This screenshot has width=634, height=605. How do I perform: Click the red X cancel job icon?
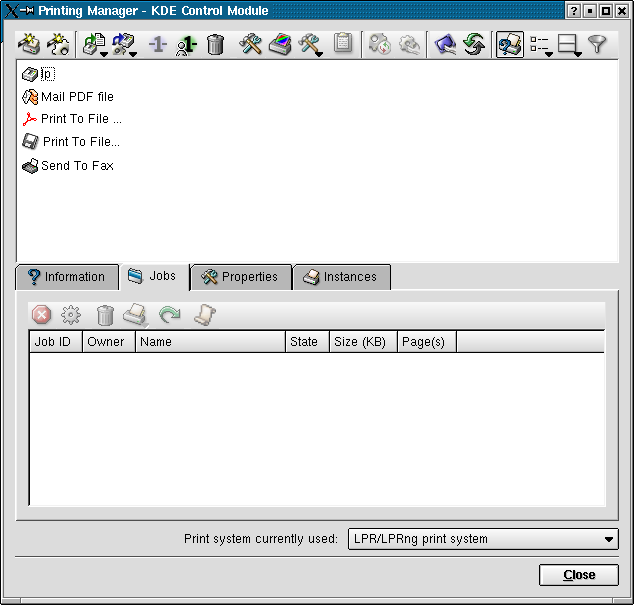click(41, 315)
